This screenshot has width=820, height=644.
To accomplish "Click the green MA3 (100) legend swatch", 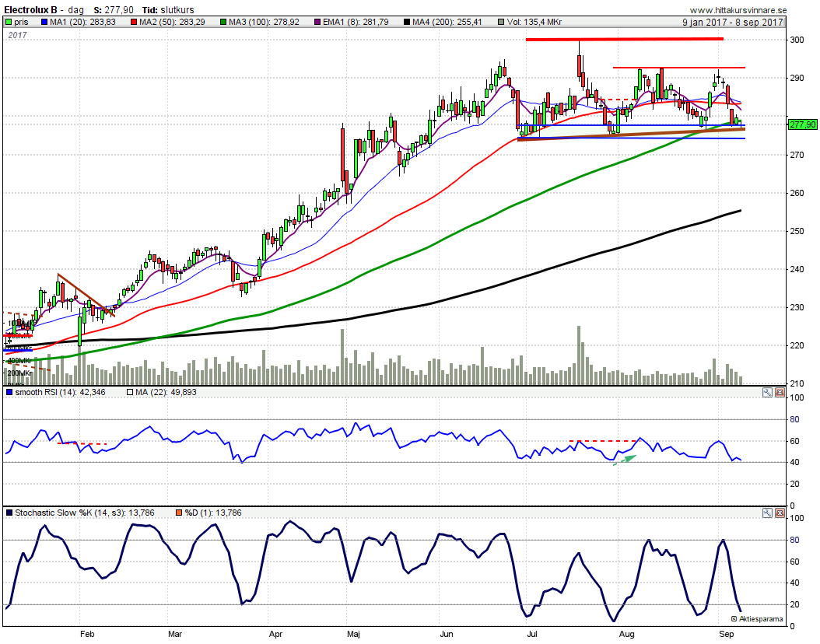I will (223, 22).
